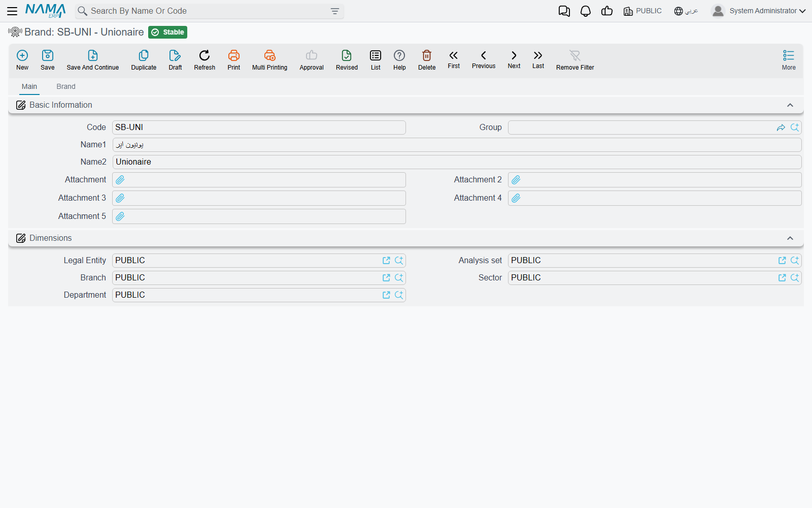Collapse the Basic Information section
Viewport: 812px width, 508px height.
(x=790, y=105)
